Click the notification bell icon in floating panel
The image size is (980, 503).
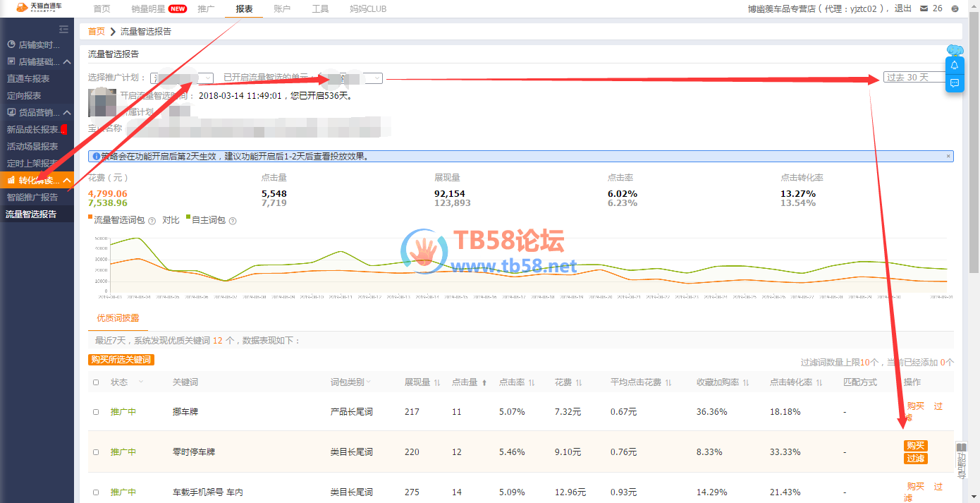tap(954, 65)
